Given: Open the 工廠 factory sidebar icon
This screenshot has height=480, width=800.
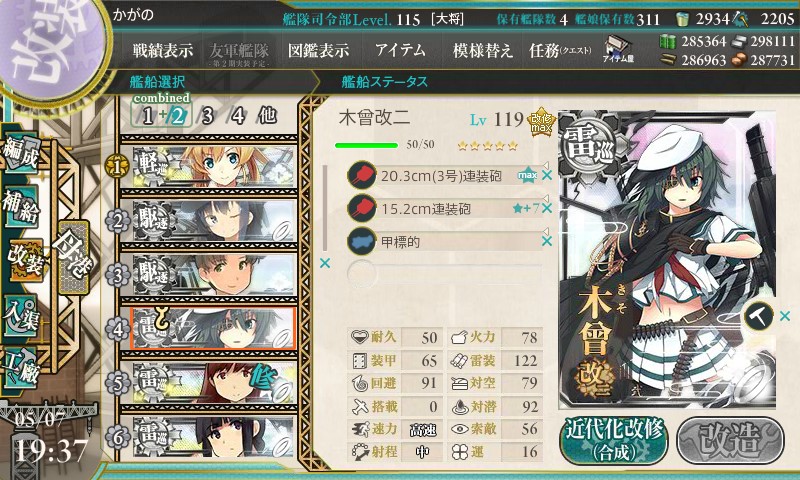Looking at the screenshot, I should 21,368.
